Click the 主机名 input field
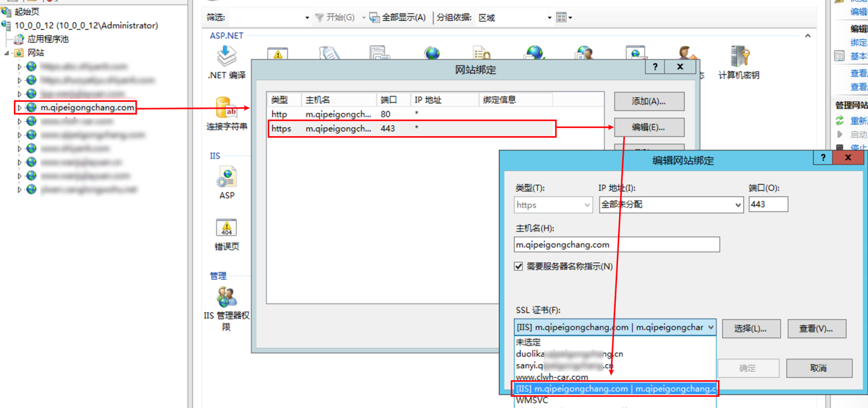 point(616,245)
